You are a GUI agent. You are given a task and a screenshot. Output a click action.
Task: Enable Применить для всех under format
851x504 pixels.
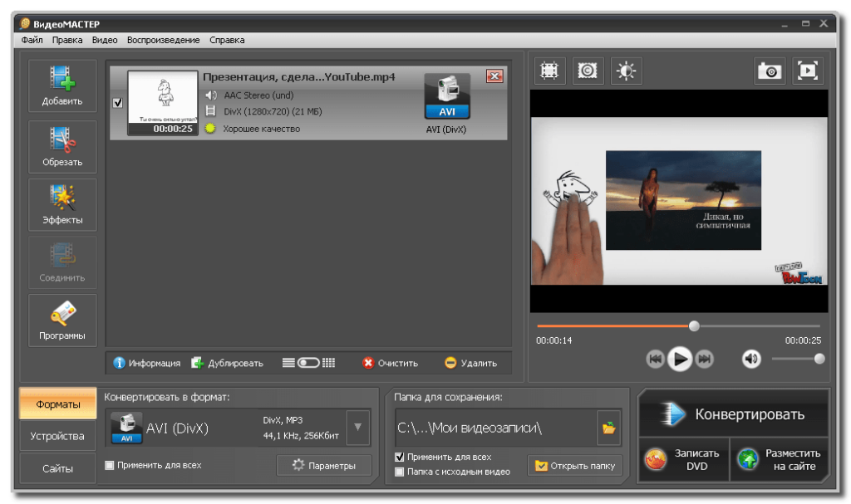(x=110, y=465)
